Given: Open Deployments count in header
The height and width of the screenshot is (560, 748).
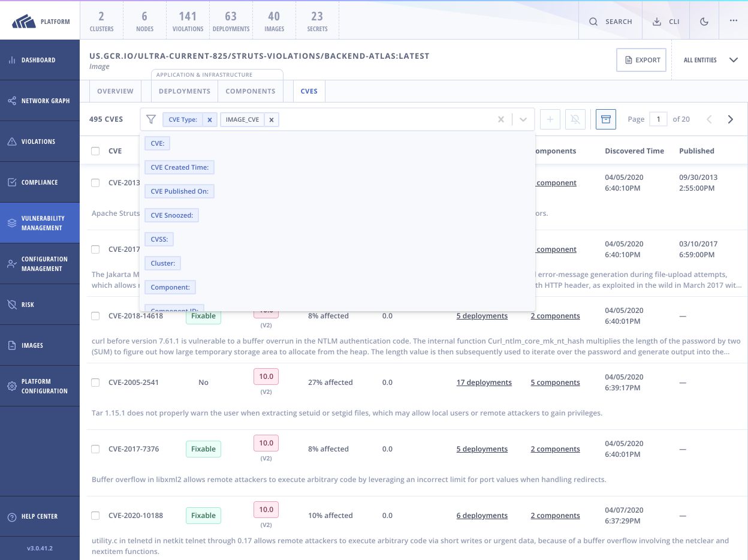Looking at the screenshot, I should [x=231, y=21].
